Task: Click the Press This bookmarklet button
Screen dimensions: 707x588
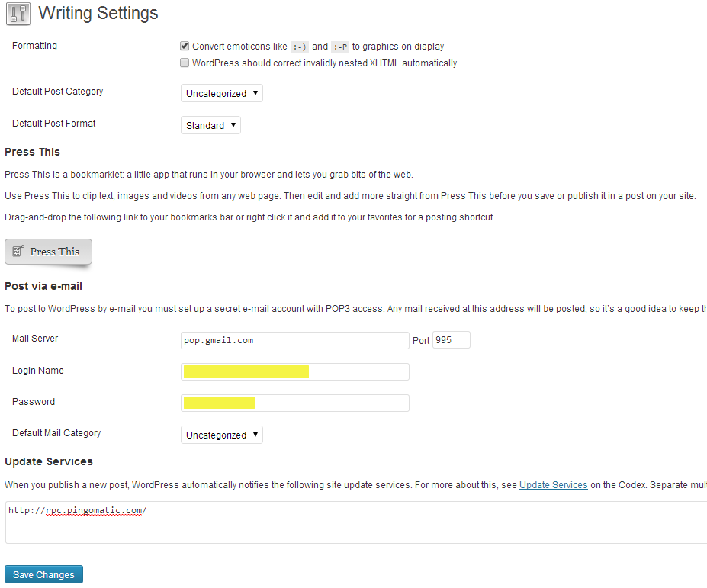Action: pos(48,252)
